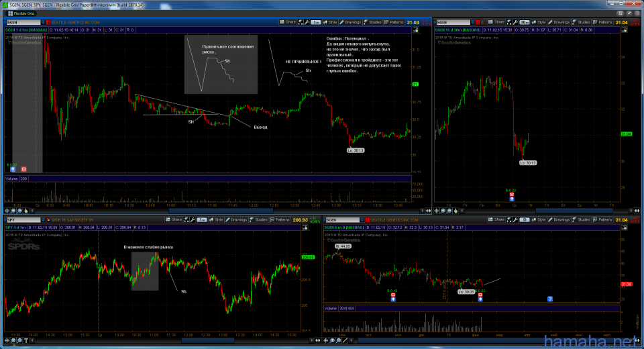Click expand arrows icon below SPY chart
This screenshot has width=644, height=349.
pos(318,340)
